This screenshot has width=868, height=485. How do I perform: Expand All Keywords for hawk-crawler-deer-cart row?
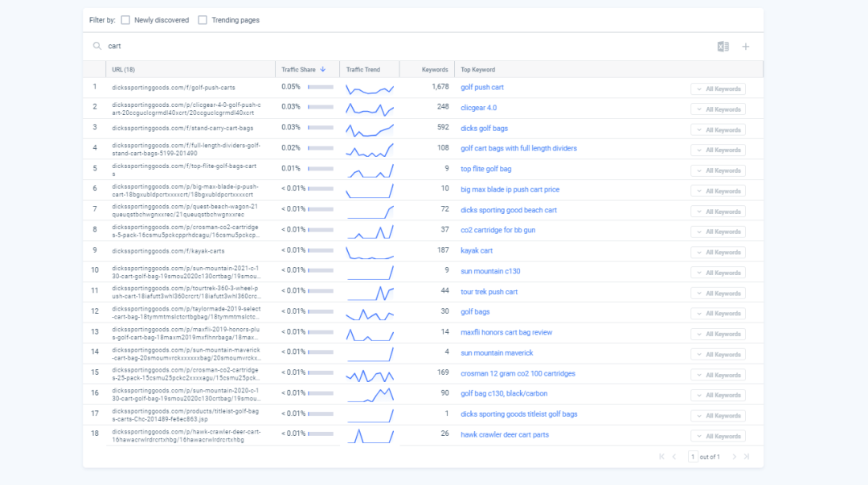718,436
